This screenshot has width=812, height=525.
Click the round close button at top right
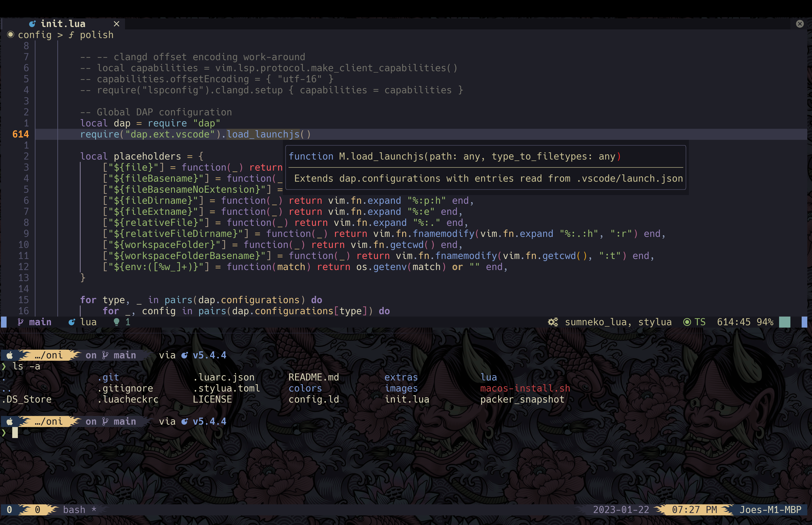(x=800, y=24)
